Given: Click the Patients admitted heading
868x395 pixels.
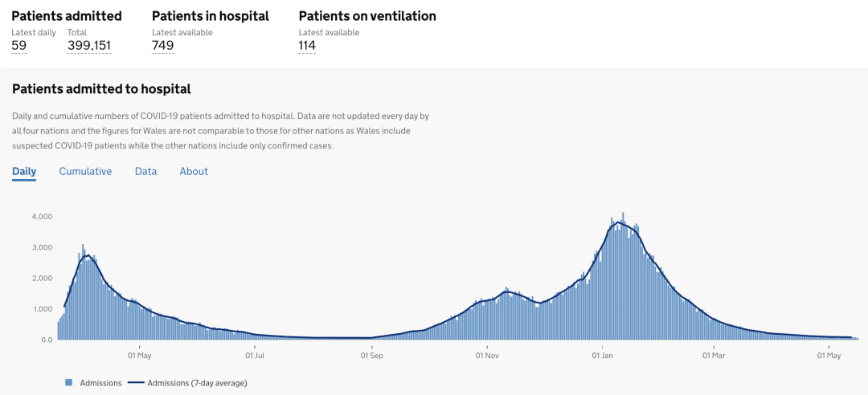Looking at the screenshot, I should coord(67,16).
